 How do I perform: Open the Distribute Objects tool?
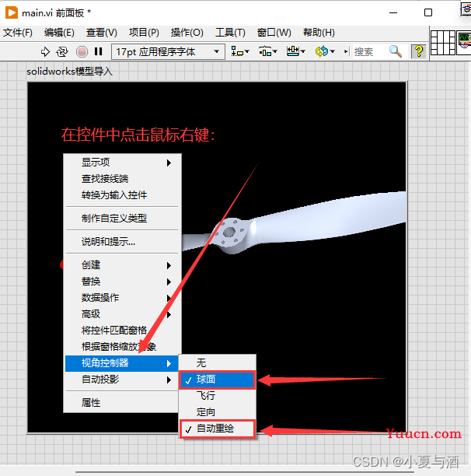pos(268,51)
